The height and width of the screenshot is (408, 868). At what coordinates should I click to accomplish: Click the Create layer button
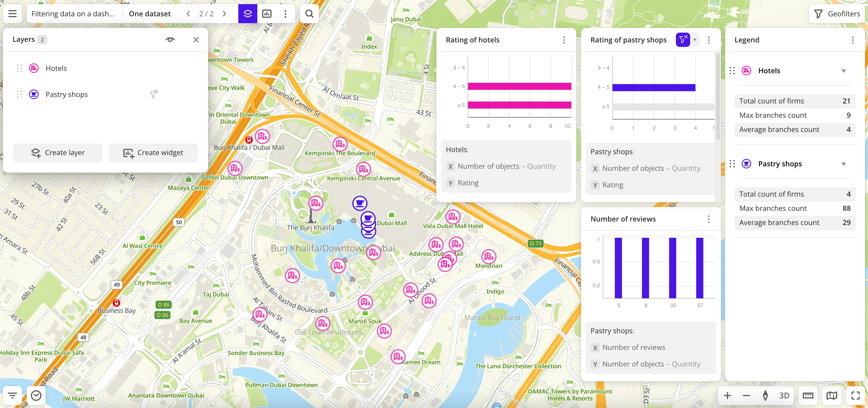click(x=58, y=153)
